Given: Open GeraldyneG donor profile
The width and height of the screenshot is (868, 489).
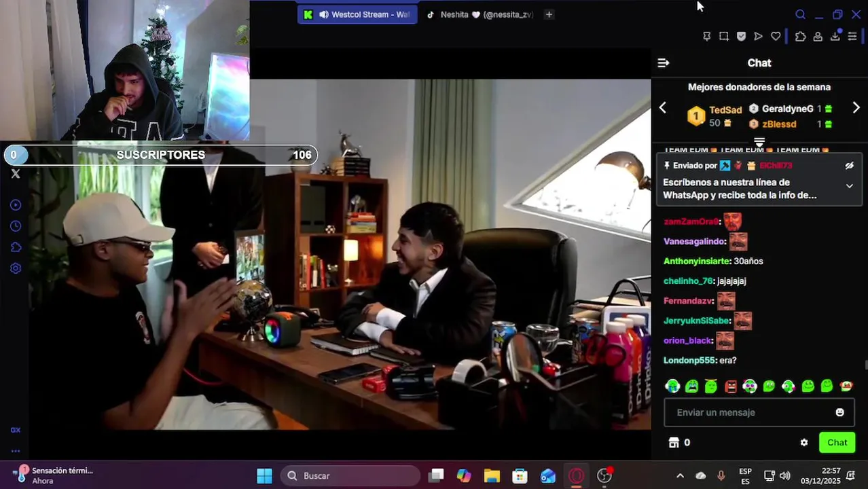Looking at the screenshot, I should 787,109.
